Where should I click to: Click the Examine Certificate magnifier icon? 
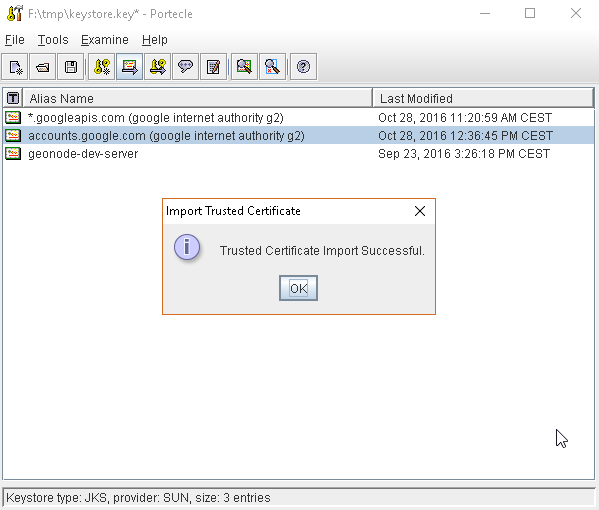(x=244, y=67)
